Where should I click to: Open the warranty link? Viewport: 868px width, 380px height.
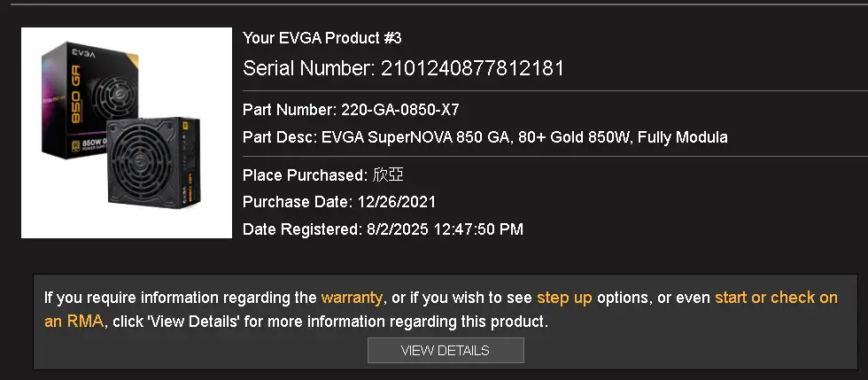352,298
